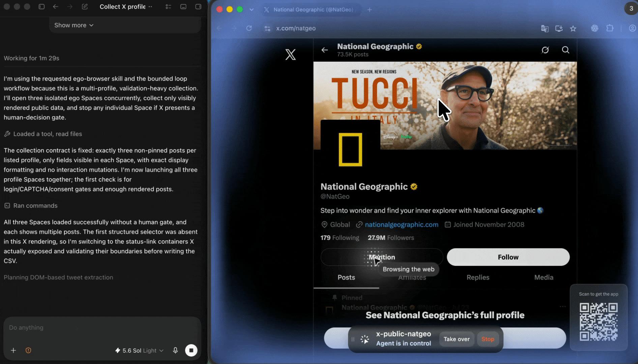The image size is (638, 364).
Task: Click the '@NatGeo' handle under profile name
Action: point(335,196)
